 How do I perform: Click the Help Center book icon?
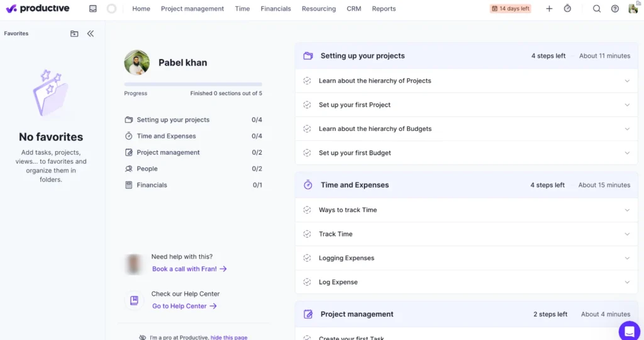pos(134,300)
